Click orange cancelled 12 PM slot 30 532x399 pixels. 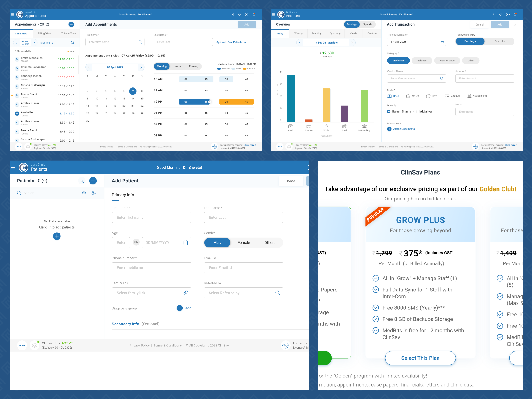(x=226, y=102)
